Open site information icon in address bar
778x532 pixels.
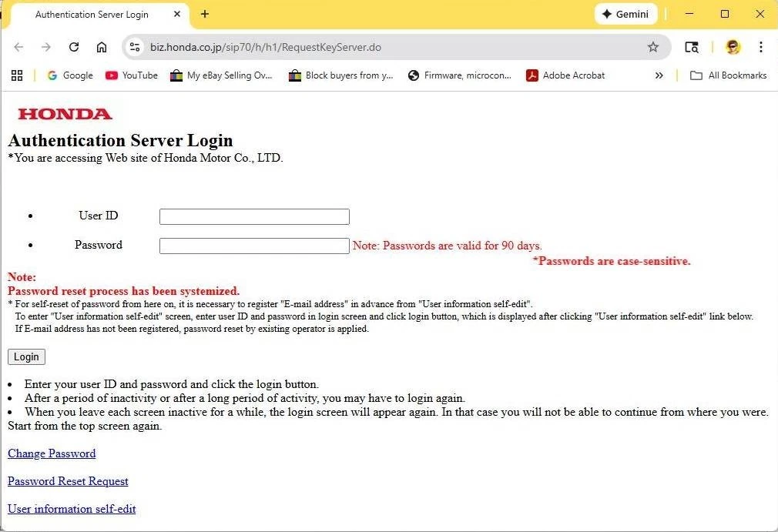point(135,47)
